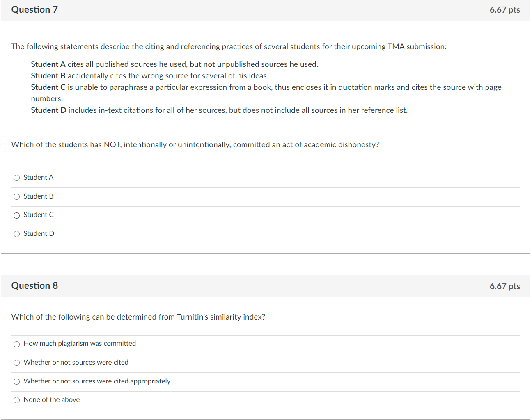This screenshot has height=420, width=532.
Task: Click the Turnitin similarity index question text
Action: pyautogui.click(x=138, y=317)
